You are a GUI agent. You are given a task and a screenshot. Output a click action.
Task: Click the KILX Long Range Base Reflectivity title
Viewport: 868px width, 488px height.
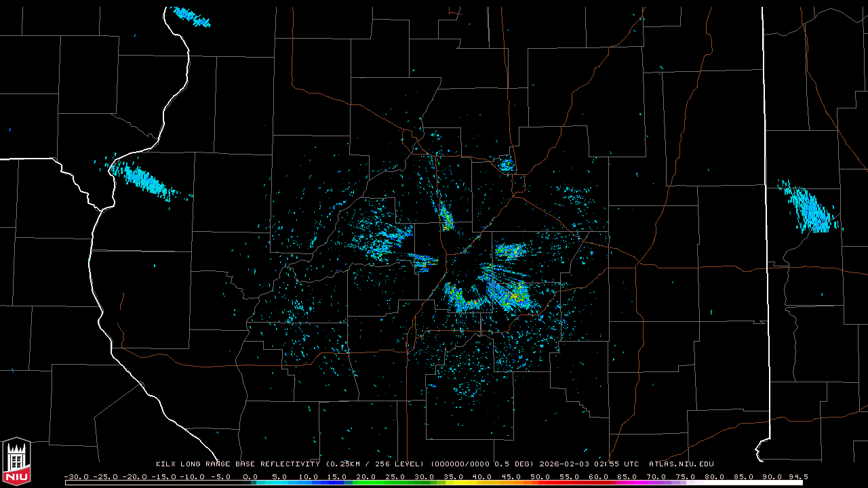[238, 464]
